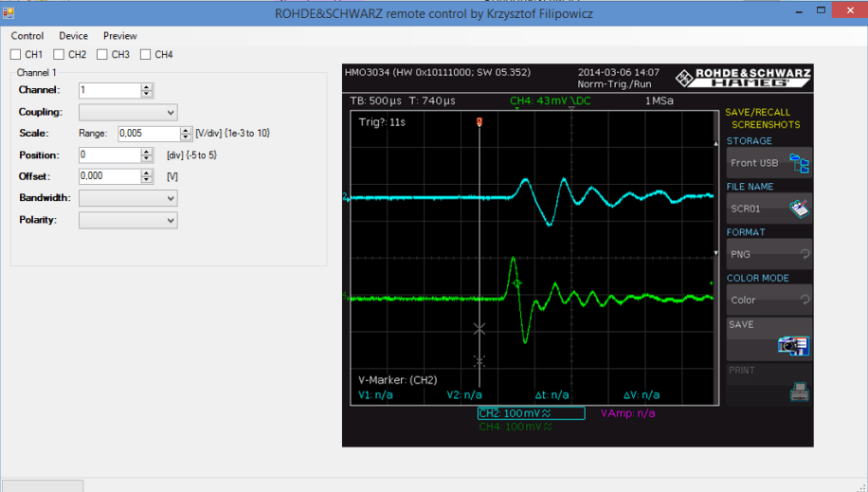Click the Rohde & Schwarz Hameg logo
The height and width of the screenshot is (492, 868).
[x=743, y=78]
